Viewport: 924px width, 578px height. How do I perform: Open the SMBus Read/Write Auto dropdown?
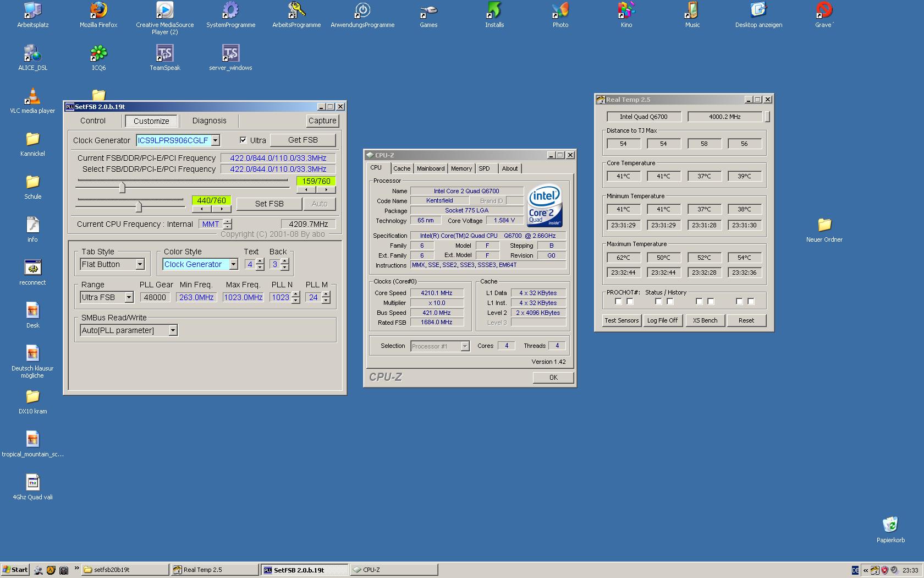(x=173, y=330)
